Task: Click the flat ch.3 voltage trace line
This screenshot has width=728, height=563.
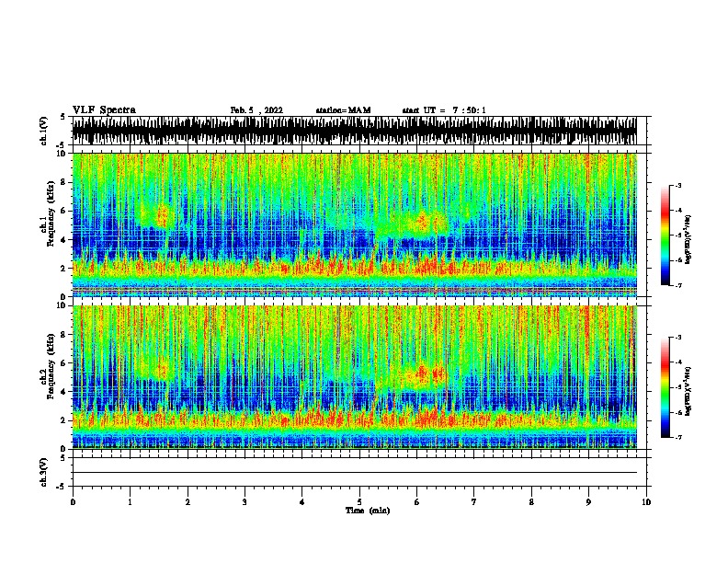Action: 354,473
